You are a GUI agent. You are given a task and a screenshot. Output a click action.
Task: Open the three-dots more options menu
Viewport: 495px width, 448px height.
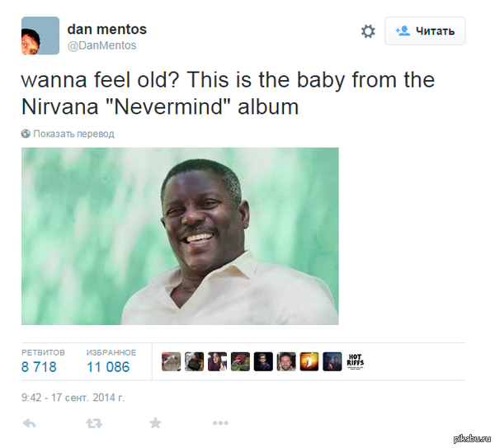[x=220, y=423]
